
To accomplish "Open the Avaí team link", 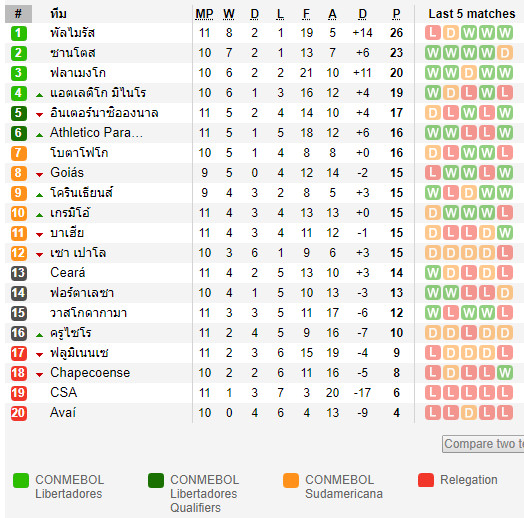I will (63, 413).
